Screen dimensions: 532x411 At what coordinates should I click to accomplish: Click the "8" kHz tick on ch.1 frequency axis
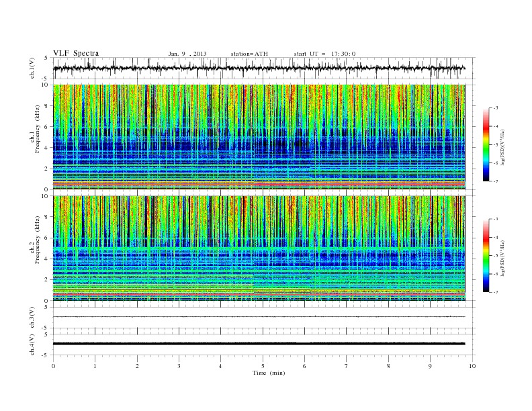click(x=47, y=106)
